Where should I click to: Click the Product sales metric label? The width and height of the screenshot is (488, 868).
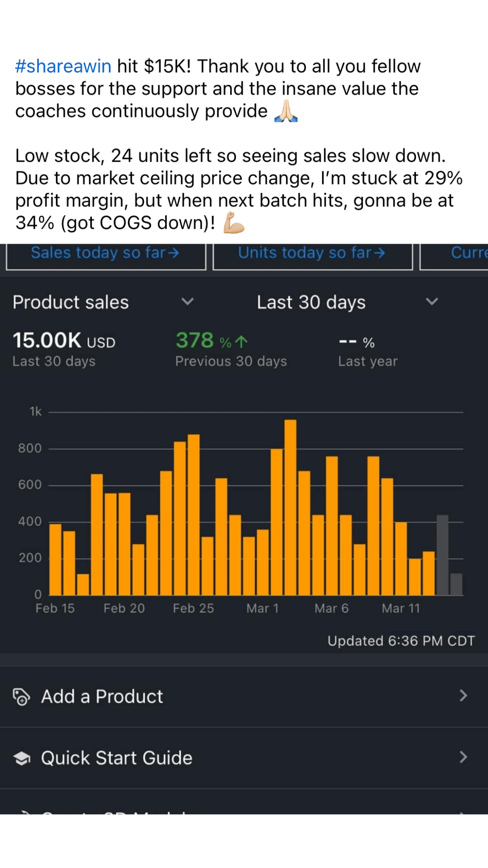[x=71, y=302]
